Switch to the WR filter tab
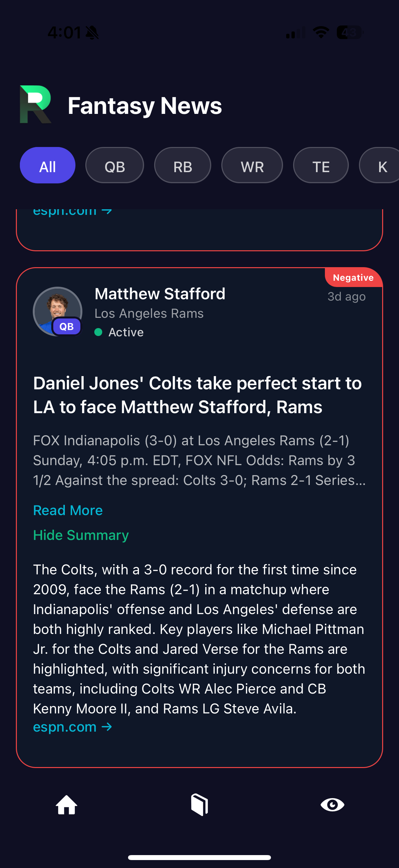This screenshot has width=399, height=868. pos(252,166)
